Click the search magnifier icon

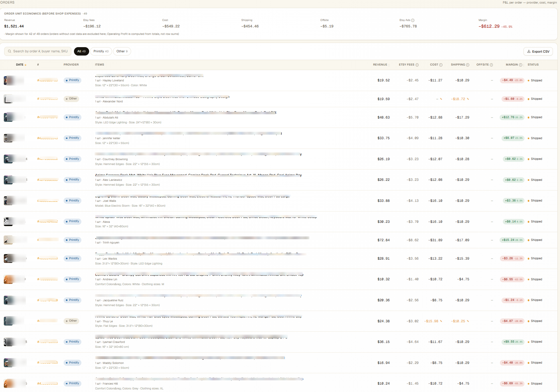[x=10, y=51]
